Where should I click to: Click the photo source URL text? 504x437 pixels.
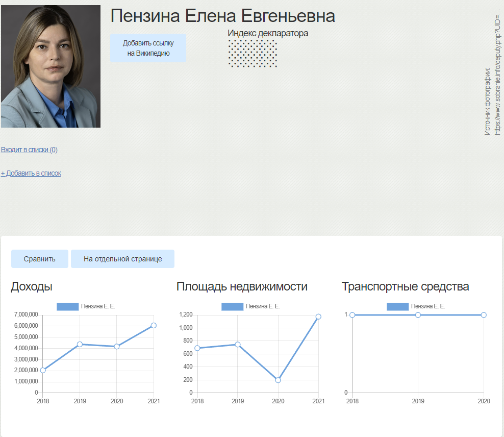[x=497, y=72]
